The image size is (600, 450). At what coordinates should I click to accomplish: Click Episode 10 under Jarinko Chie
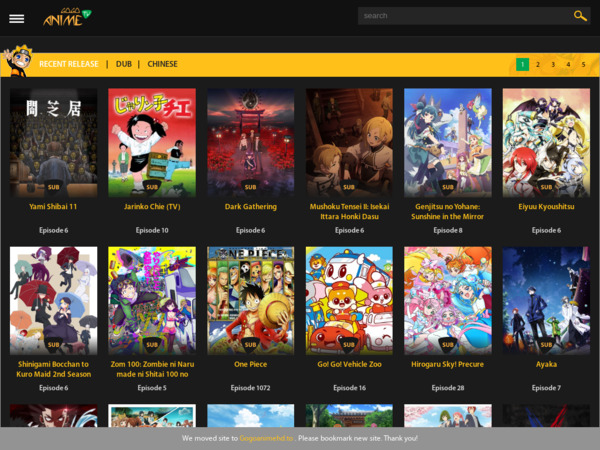(152, 230)
